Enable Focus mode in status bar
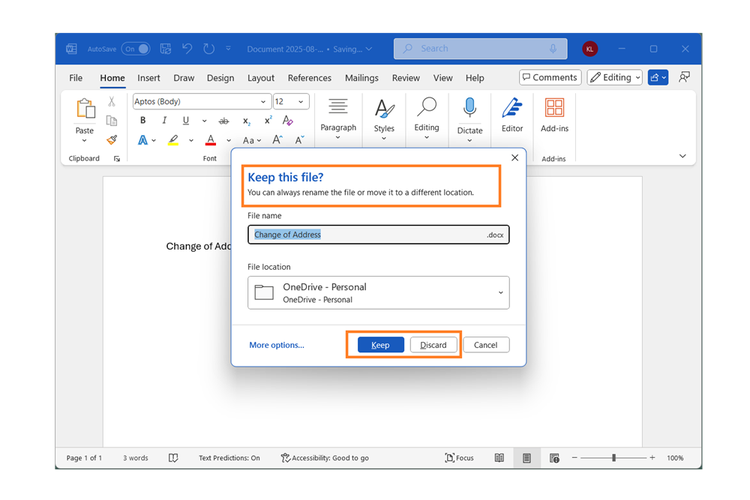 coord(459,458)
